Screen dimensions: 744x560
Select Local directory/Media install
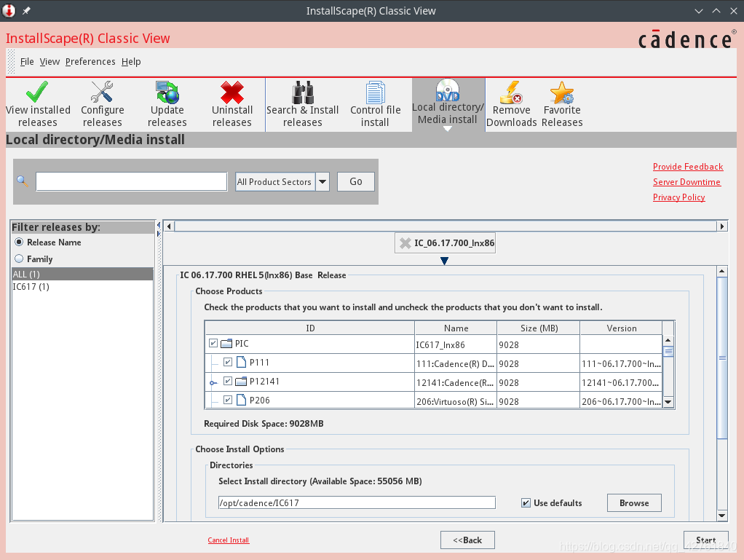[x=448, y=103]
